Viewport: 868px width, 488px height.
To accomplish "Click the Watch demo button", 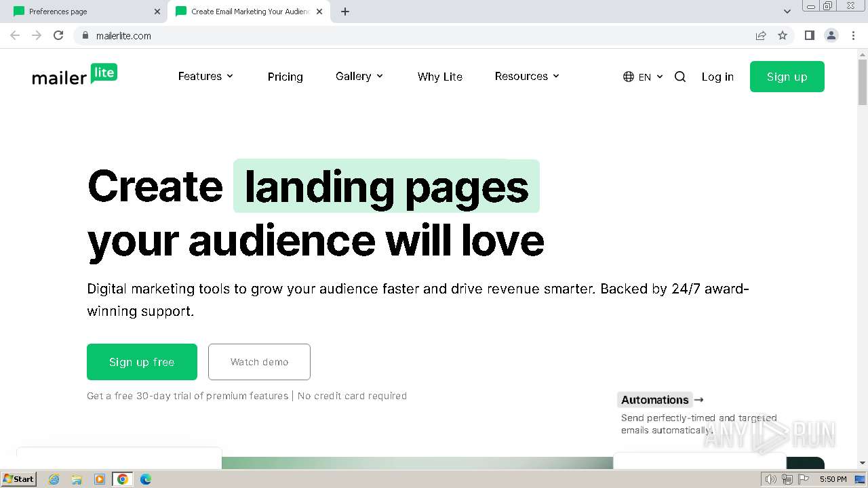I will (x=259, y=362).
